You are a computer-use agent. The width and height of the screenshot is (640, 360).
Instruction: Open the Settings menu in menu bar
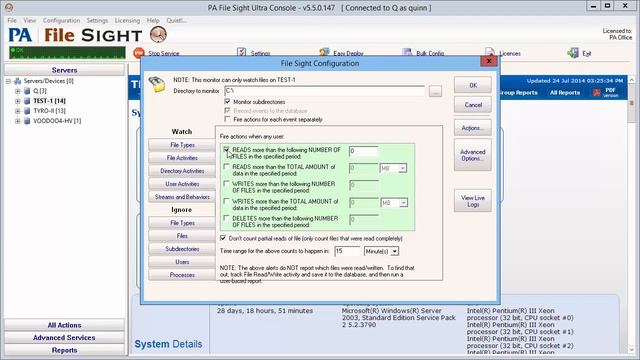[97, 20]
